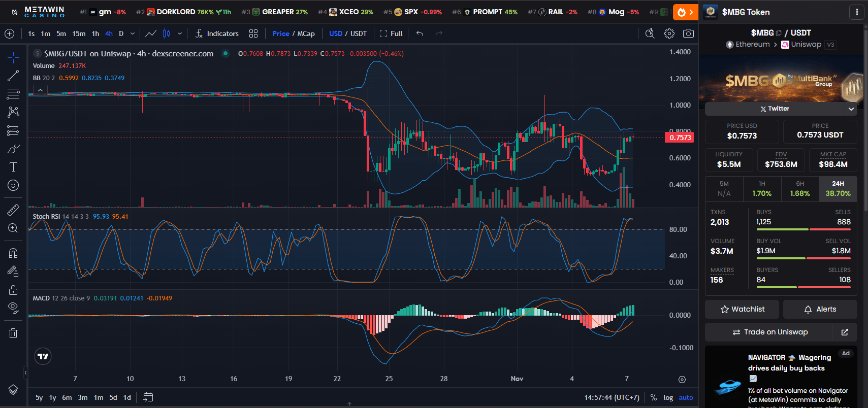Open the layout grid setup icon
This screenshot has height=408, width=868.
[x=253, y=33]
